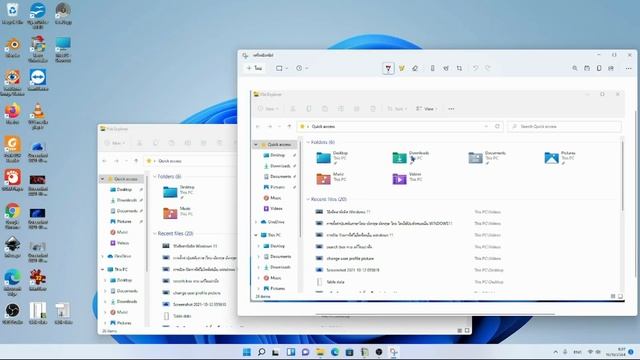This screenshot has height=360, width=640.
Task: Go up one level in background File Explorer
Action: pyautogui.click(x=136, y=161)
